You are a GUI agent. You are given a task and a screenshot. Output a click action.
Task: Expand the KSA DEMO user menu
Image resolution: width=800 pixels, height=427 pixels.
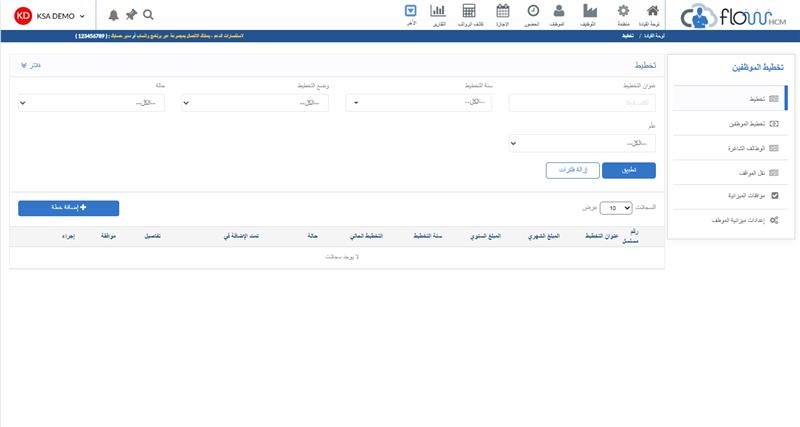click(50, 15)
